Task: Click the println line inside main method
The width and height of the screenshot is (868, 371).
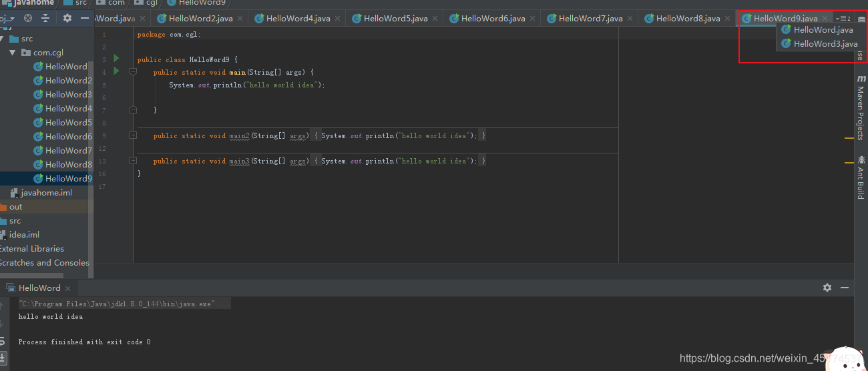Action: pos(246,85)
